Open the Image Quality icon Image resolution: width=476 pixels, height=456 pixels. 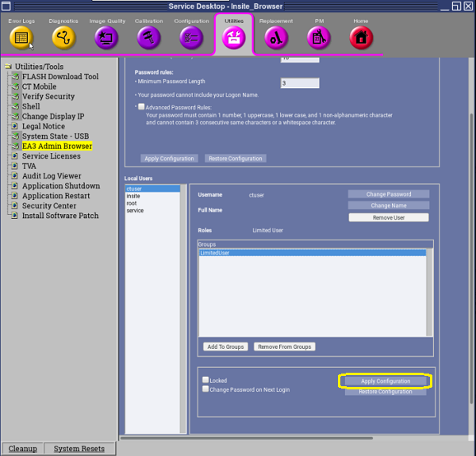pyautogui.click(x=106, y=37)
